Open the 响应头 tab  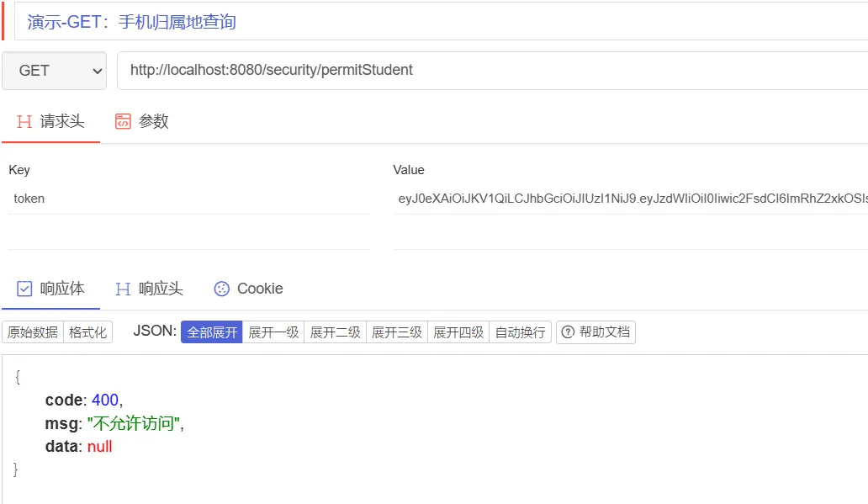149,289
